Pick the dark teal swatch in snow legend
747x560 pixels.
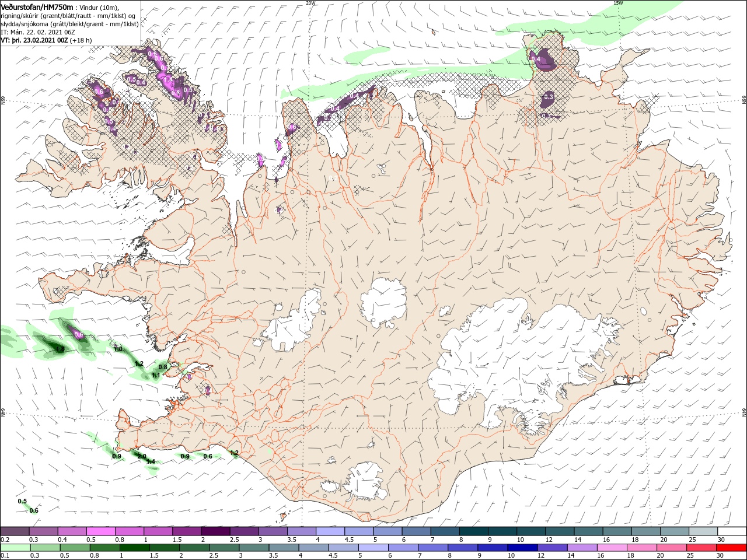click(473, 531)
